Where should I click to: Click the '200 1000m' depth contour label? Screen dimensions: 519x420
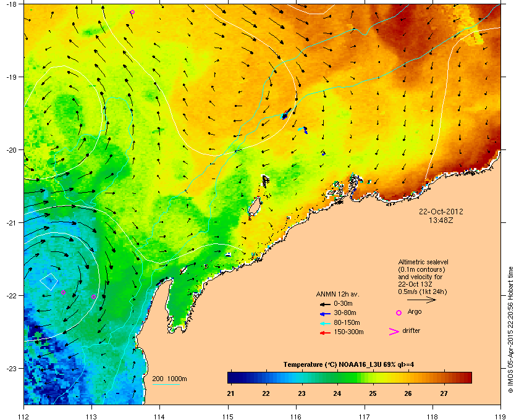[169, 379]
